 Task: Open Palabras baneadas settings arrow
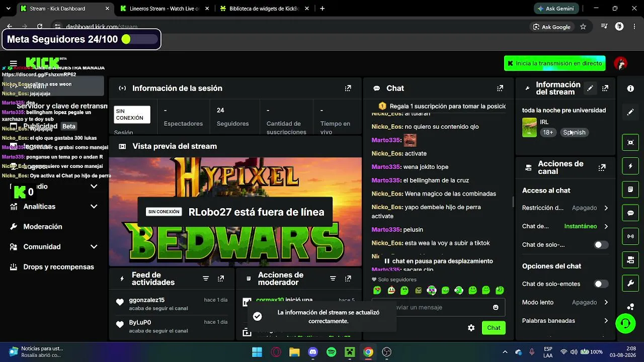(606, 321)
